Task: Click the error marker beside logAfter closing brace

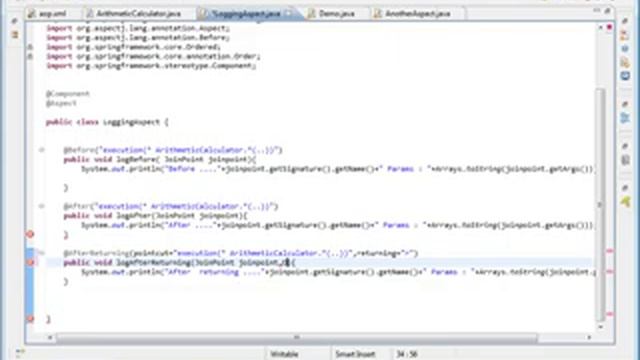Action: coord(30,234)
